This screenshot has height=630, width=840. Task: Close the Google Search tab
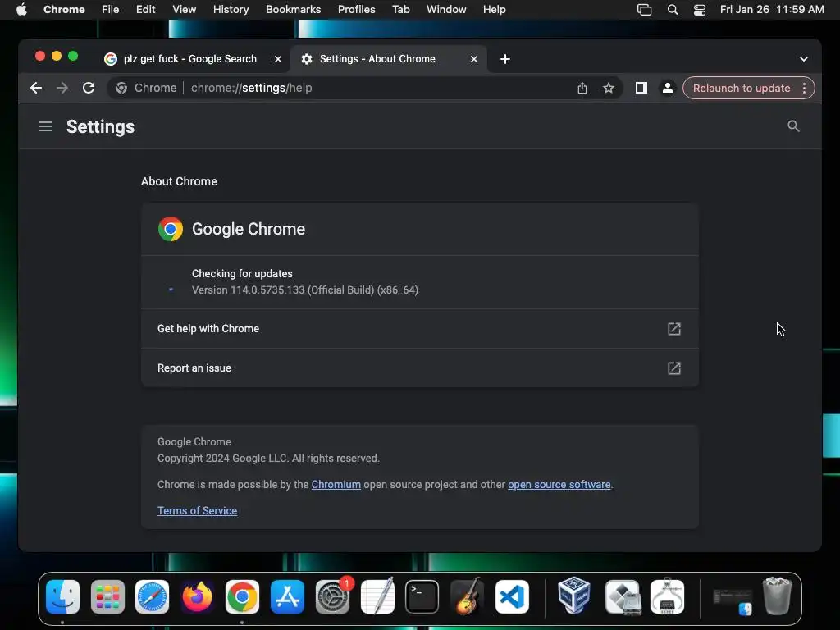tap(278, 59)
